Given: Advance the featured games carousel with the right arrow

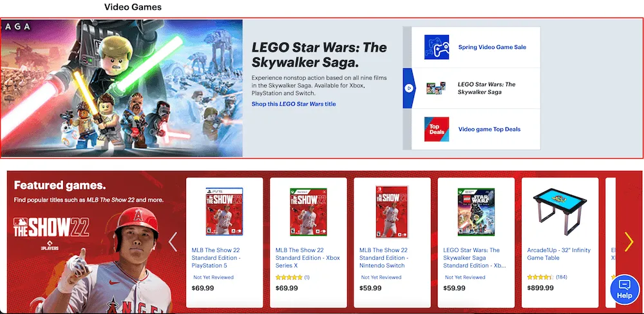Looking at the screenshot, I should [629, 242].
